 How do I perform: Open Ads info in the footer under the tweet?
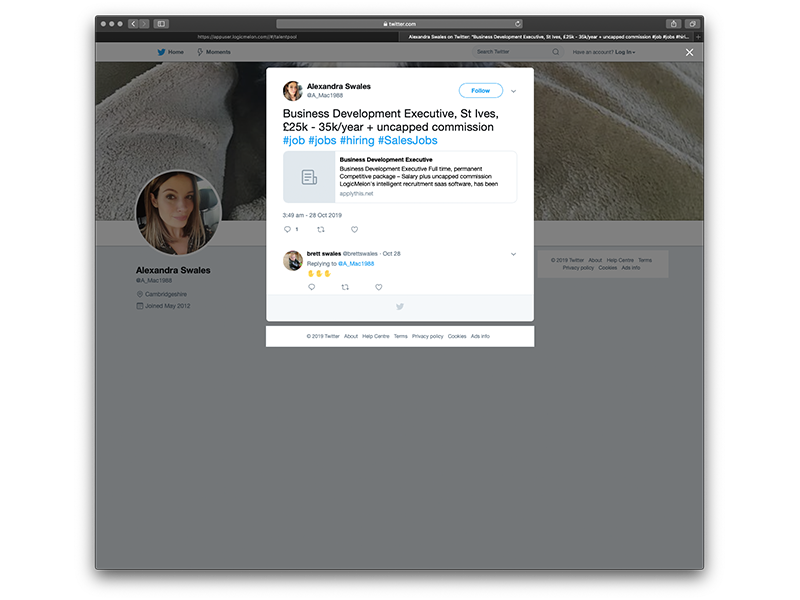tap(480, 336)
